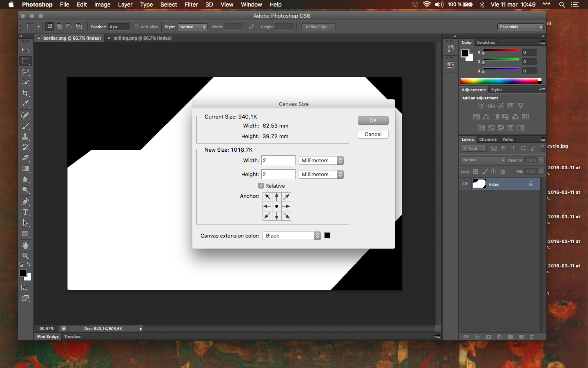Screen dimensions: 588x368
Task: Click the Refine Edge button
Action: click(x=318, y=27)
